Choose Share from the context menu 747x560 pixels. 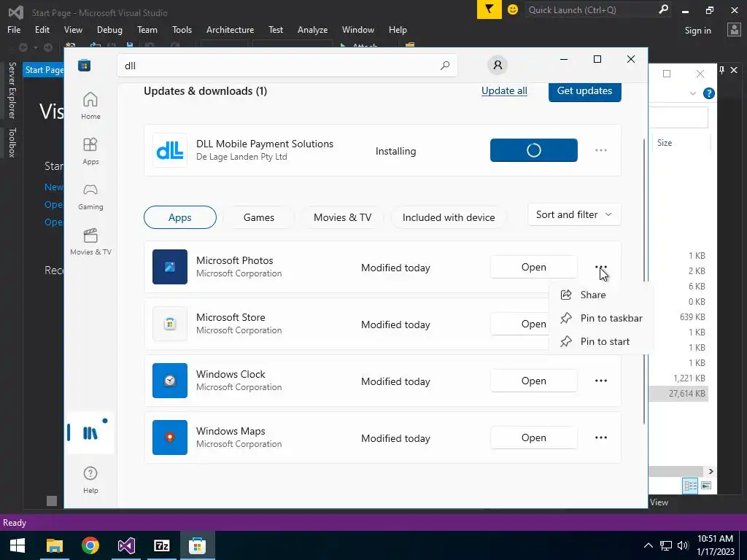tap(601, 295)
